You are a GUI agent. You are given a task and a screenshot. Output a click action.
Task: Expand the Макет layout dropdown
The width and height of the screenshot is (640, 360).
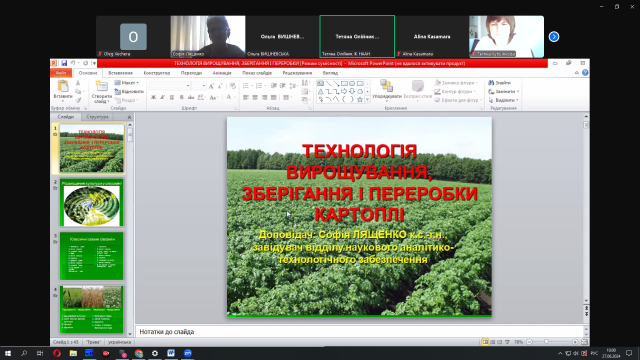coord(127,83)
